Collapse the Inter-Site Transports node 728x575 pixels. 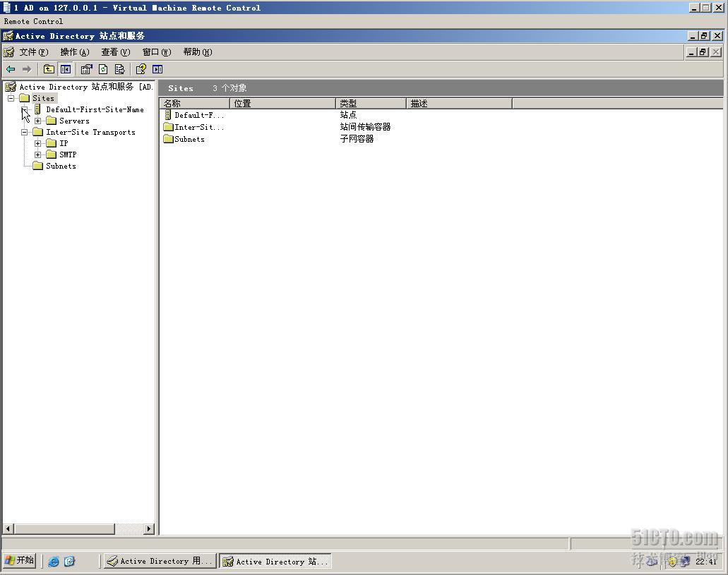24,132
